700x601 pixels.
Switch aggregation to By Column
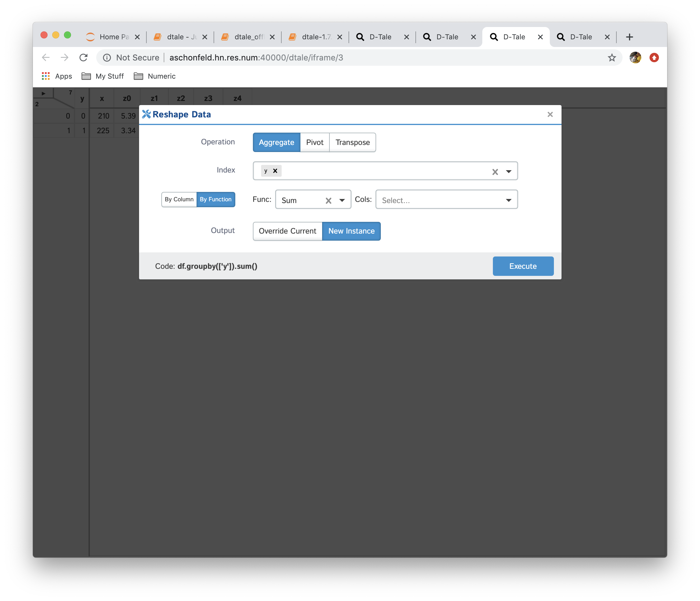point(179,200)
